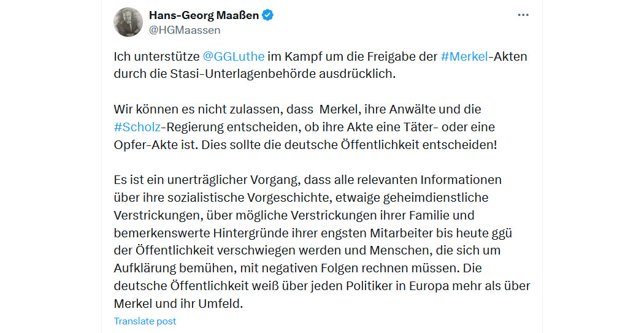Viewport: 644px width, 333px height.
Task: Open the #Scholz hashtag
Action: [x=137, y=127]
